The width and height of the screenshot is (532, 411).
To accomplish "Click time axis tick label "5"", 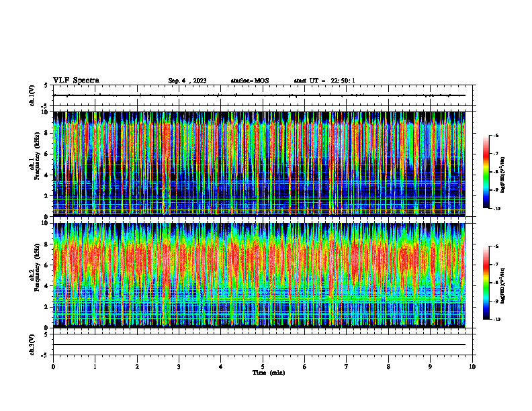I will (263, 367).
